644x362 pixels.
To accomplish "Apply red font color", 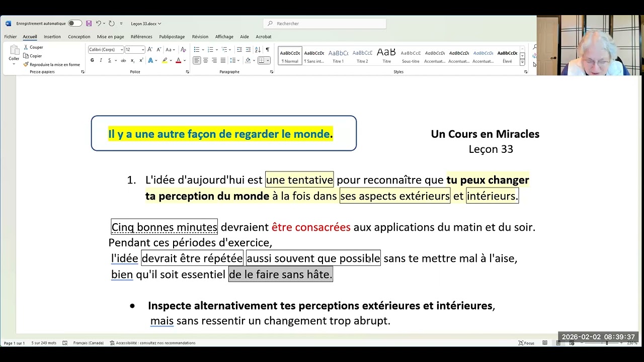I will click(178, 60).
